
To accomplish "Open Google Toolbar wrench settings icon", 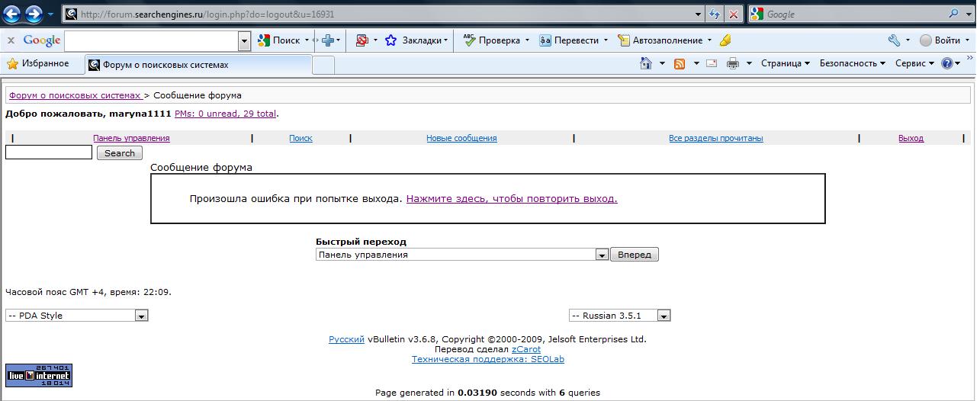I will 894,40.
